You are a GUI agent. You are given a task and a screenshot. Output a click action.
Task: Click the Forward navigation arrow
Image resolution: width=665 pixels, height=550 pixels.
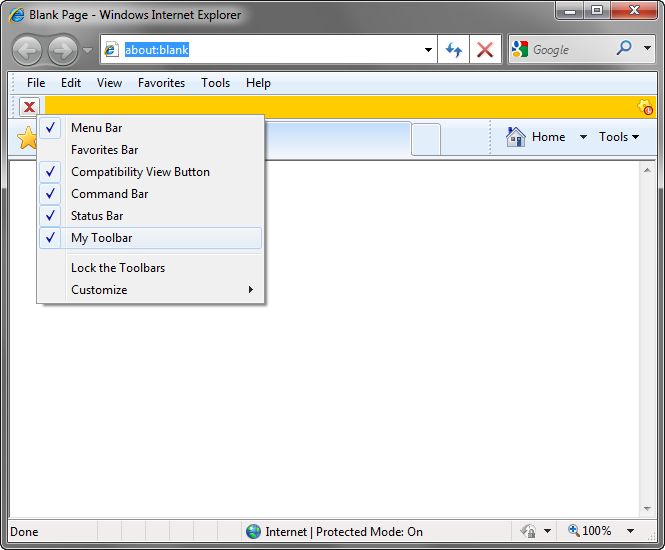(x=63, y=50)
